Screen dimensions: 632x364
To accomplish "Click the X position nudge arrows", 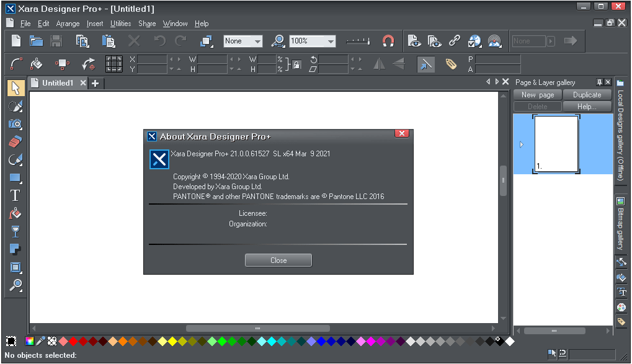I will tap(175, 60).
